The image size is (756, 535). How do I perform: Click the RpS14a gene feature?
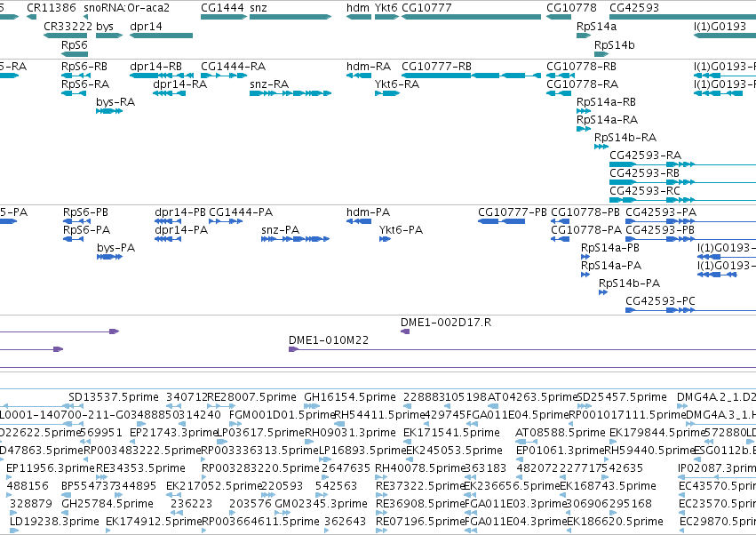coord(584,36)
